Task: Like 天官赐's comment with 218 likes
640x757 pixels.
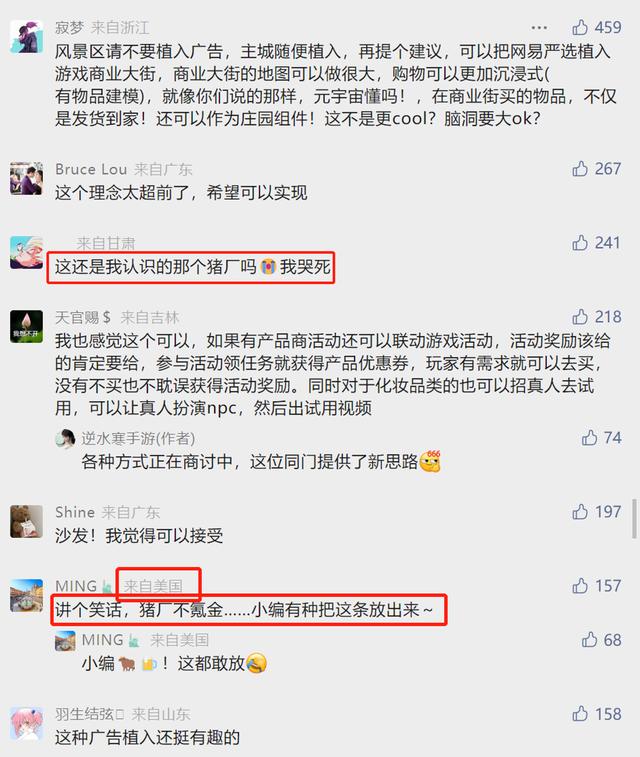Action: point(580,317)
